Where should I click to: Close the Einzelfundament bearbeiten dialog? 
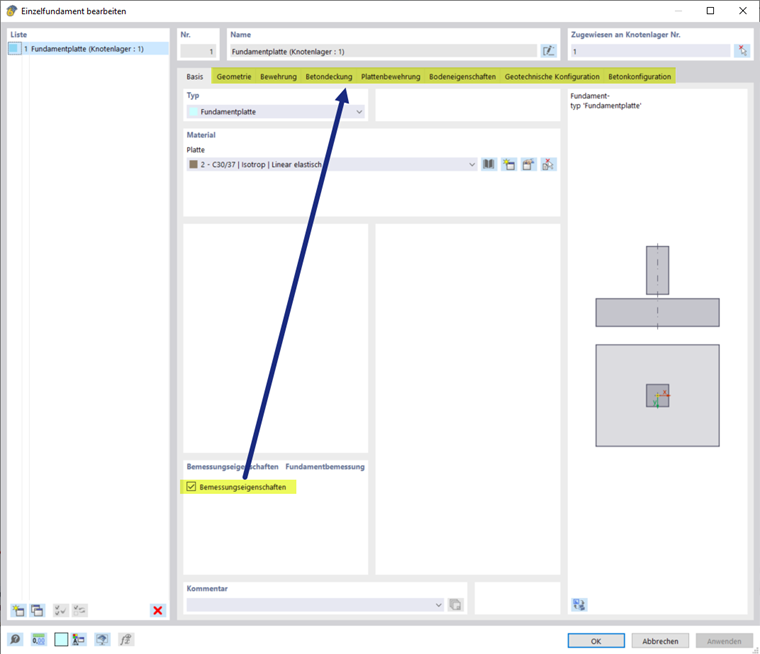pyautogui.click(x=742, y=11)
